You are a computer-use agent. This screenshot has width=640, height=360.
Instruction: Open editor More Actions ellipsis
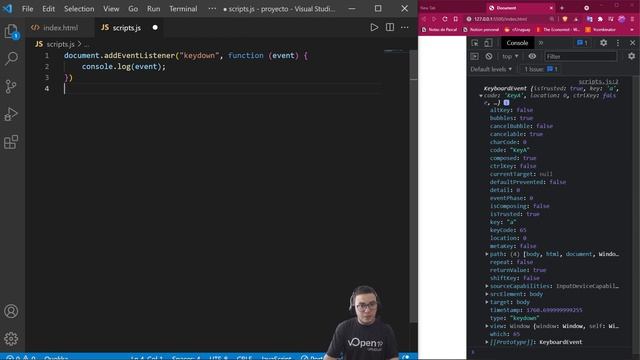[x=404, y=27]
